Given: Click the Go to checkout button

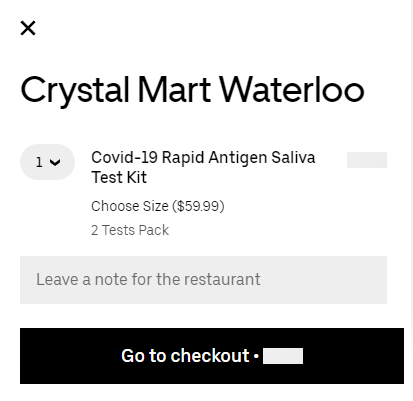Looking at the screenshot, I should click(212, 356).
